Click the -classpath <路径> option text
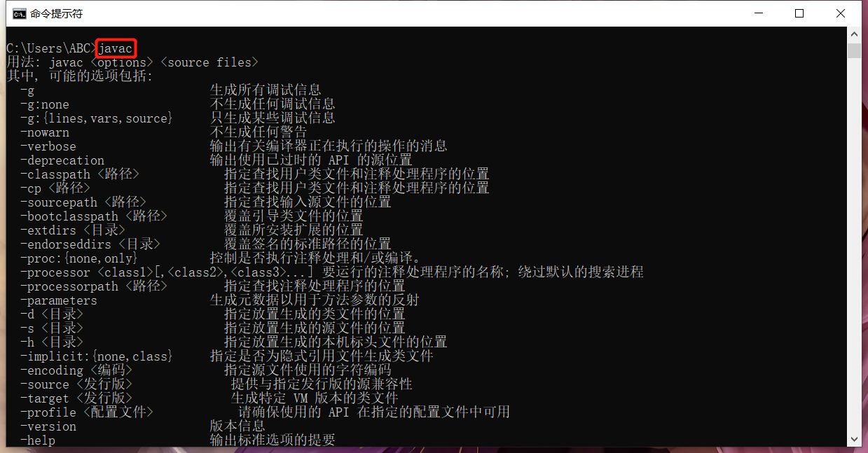868x453 pixels. pyautogui.click(x=79, y=174)
